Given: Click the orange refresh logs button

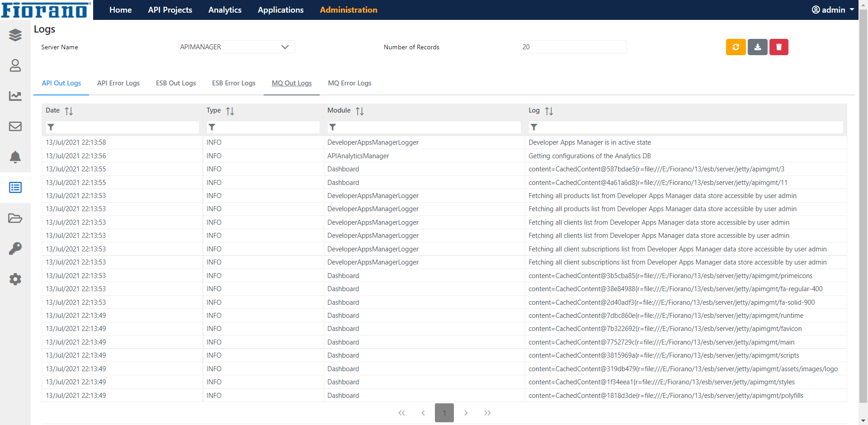Looking at the screenshot, I should coord(736,47).
